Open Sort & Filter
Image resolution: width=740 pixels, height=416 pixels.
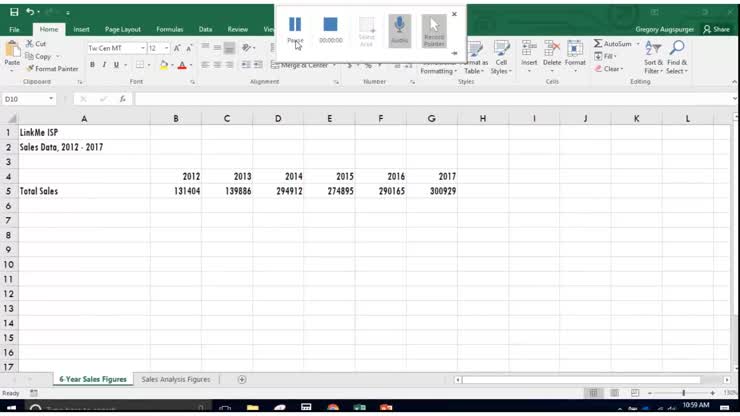(653, 57)
